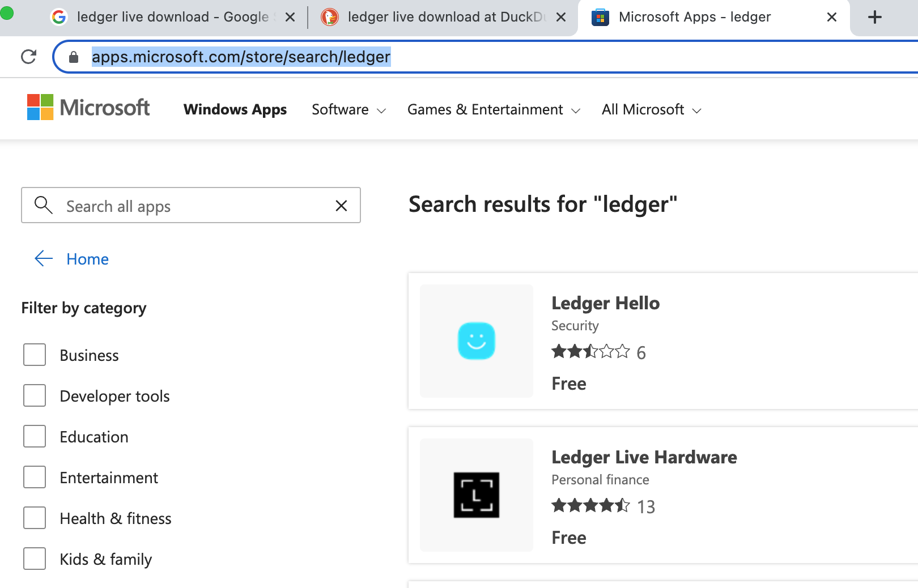
Task: Click the magnifier icon in search box
Action: [43, 205]
